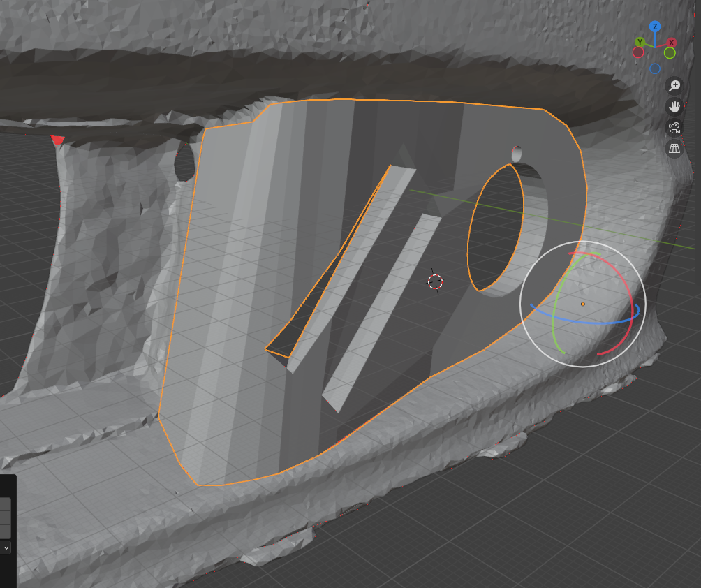
Task: Click the blue Z axis on navigation gizmo
Action: point(655,27)
